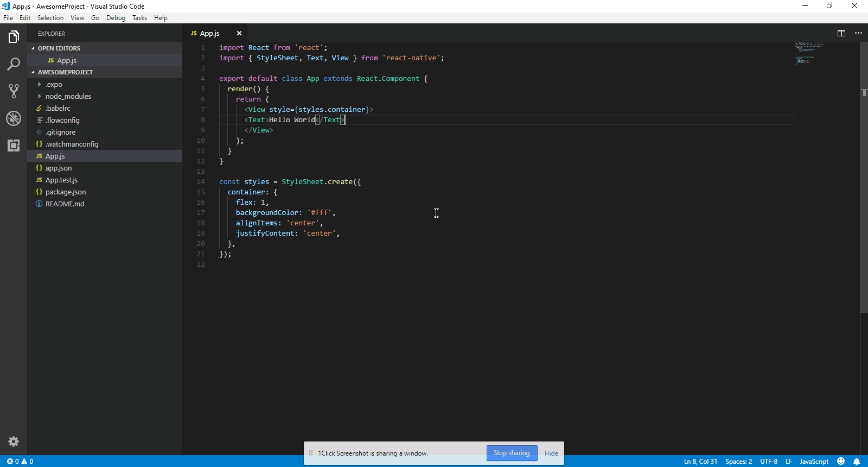Click line number 14 in gutter
The height and width of the screenshot is (467, 868).
pos(201,182)
